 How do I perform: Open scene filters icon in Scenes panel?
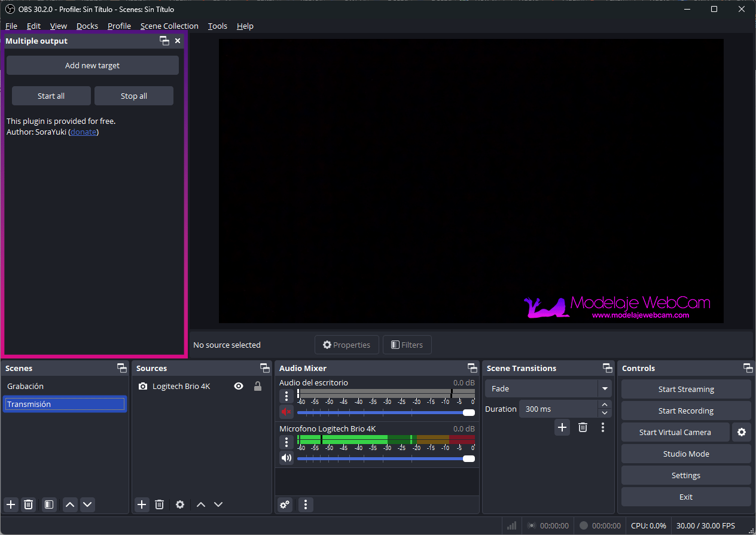(49, 504)
